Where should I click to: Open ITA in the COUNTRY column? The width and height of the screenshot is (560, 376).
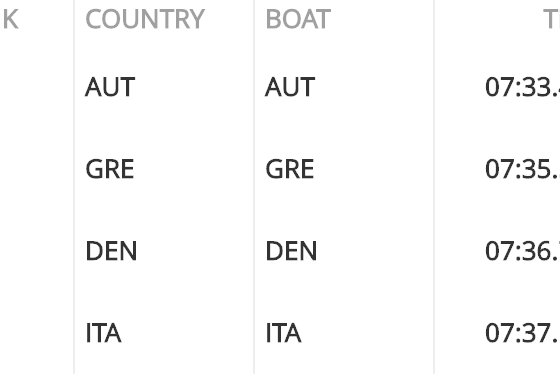(104, 333)
